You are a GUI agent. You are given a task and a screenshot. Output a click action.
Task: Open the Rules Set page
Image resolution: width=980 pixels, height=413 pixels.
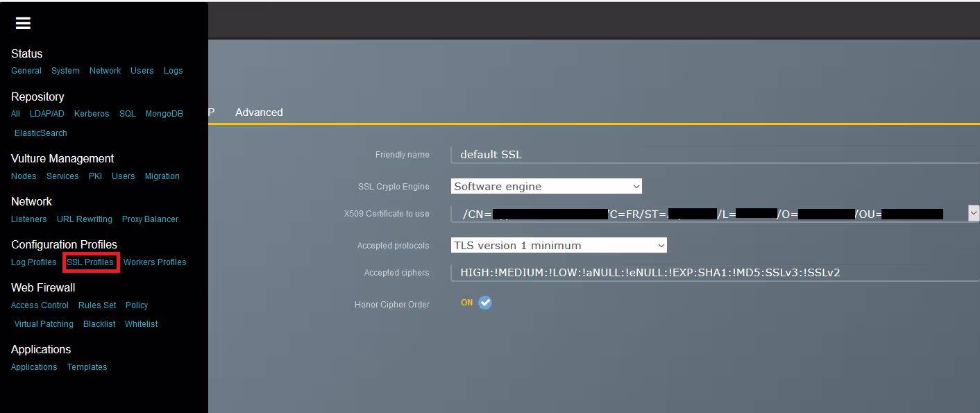tap(97, 305)
